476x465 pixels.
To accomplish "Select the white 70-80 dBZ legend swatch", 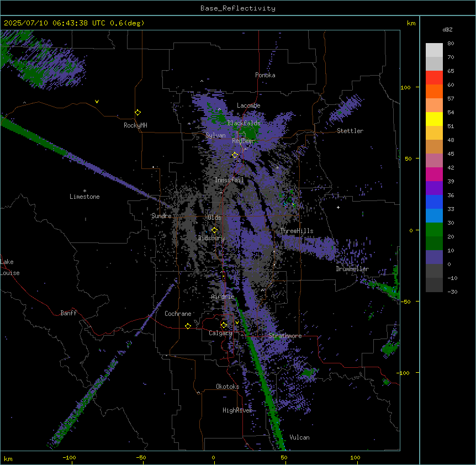I will [434, 50].
